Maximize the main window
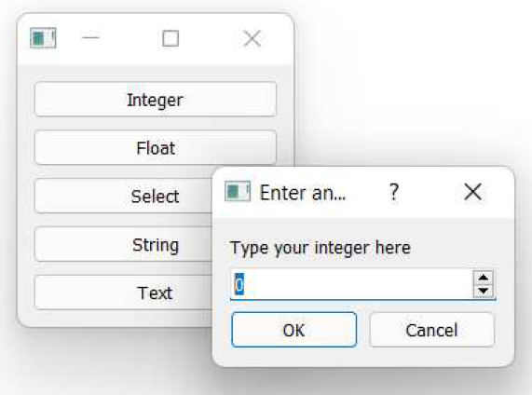The image size is (532, 395). pos(171,38)
